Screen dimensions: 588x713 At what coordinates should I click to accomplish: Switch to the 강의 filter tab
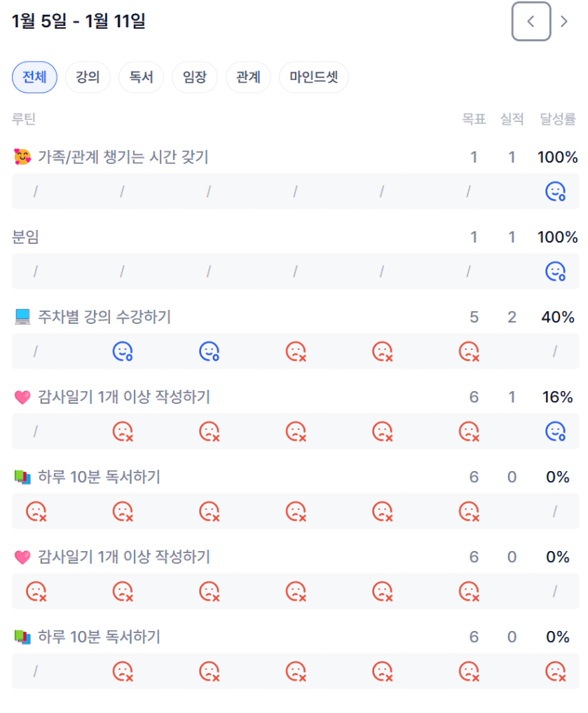[88, 77]
